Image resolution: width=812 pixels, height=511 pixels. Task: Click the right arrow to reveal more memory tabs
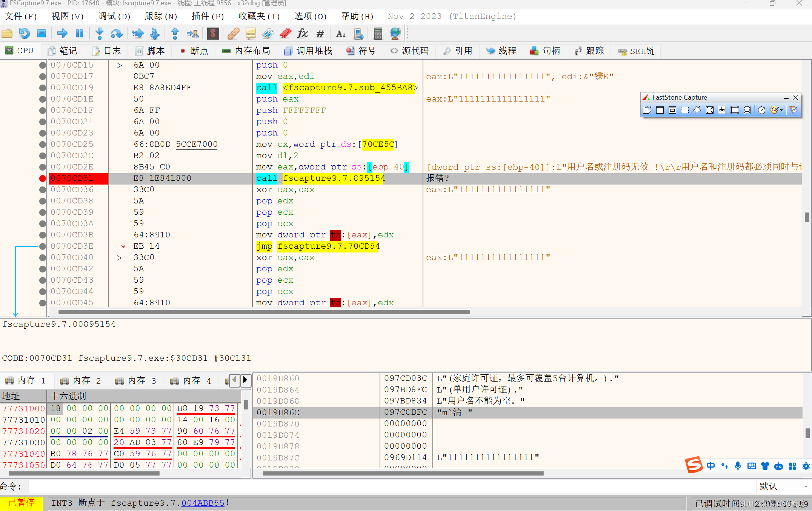click(246, 380)
